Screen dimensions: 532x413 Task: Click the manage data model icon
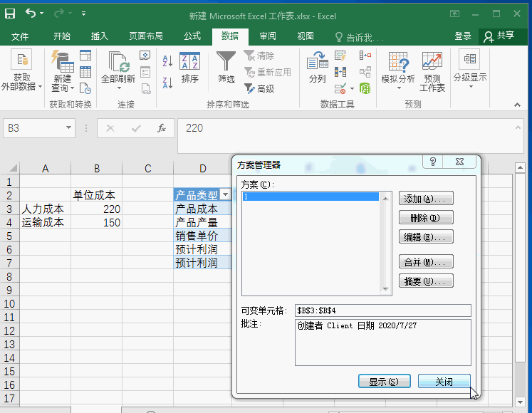point(365,88)
